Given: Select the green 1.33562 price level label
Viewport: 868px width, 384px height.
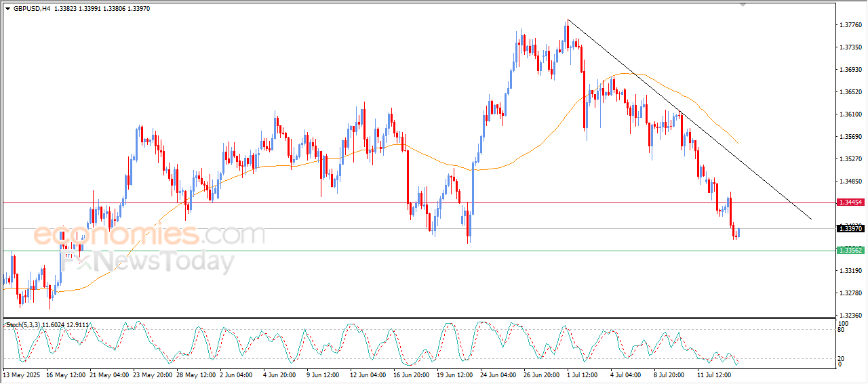Looking at the screenshot, I should coord(850,251).
